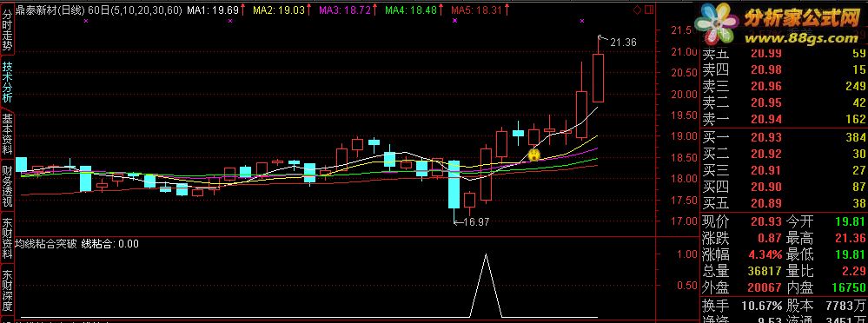
Task: Open the 东财资料 side tab
Action: click(x=7, y=240)
